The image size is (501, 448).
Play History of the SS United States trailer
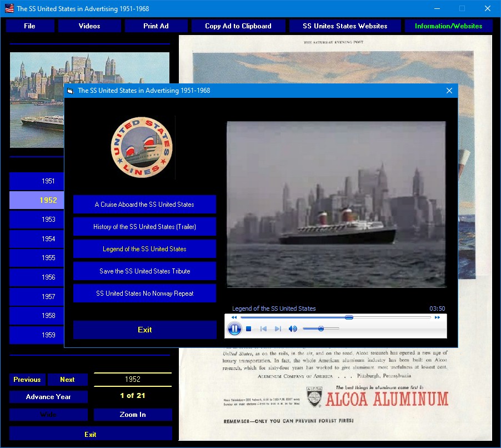(x=144, y=227)
